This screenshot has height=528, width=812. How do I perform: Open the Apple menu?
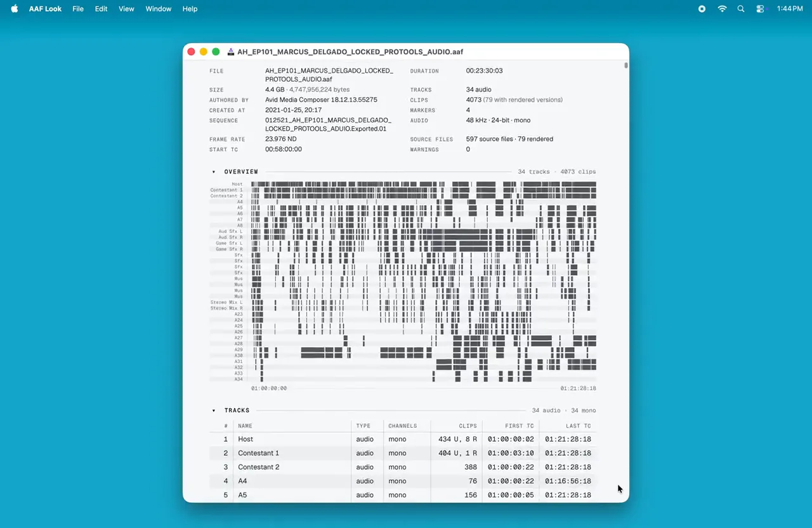pos(15,9)
